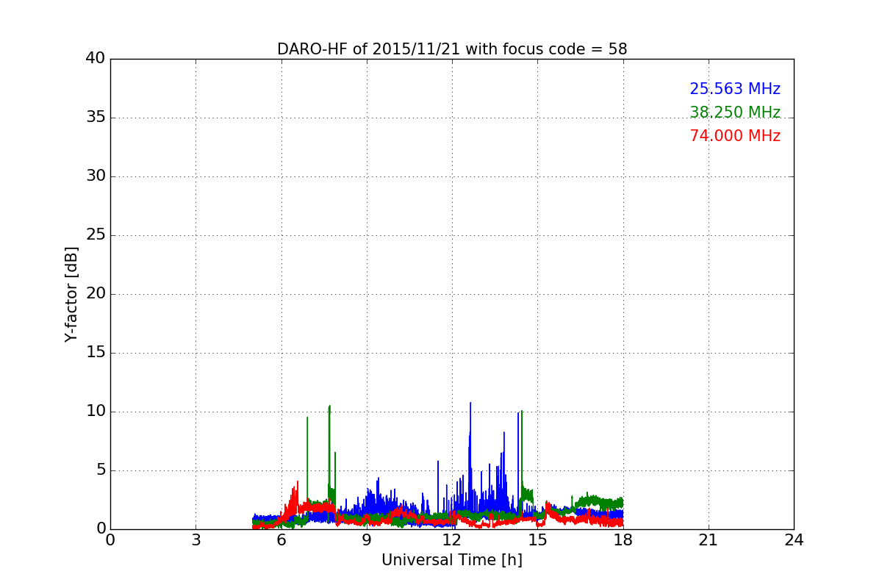Click the y-axis tick label '15' beside the plot
This screenshot has width=882, height=588.
pos(96,353)
